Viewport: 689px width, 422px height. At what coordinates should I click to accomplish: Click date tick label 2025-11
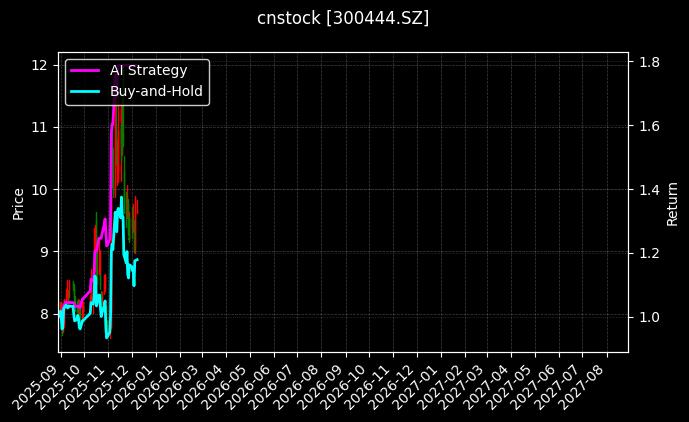(83, 387)
